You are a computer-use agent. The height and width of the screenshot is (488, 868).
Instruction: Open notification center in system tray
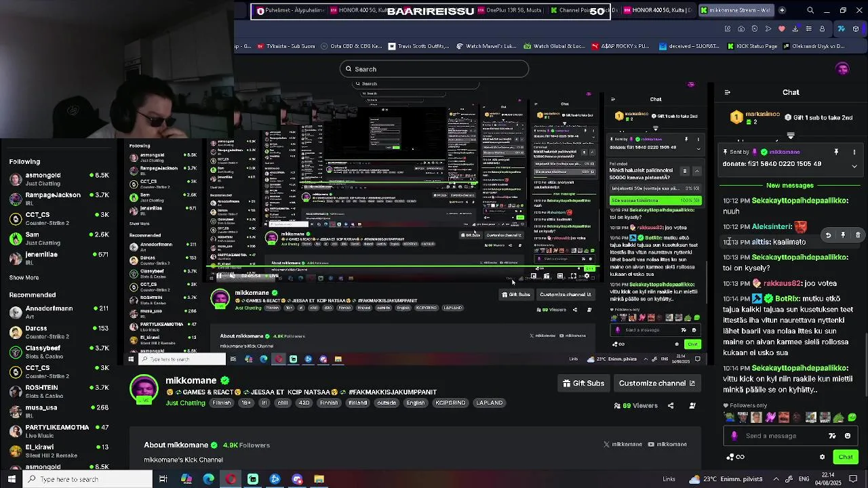pos(853,479)
